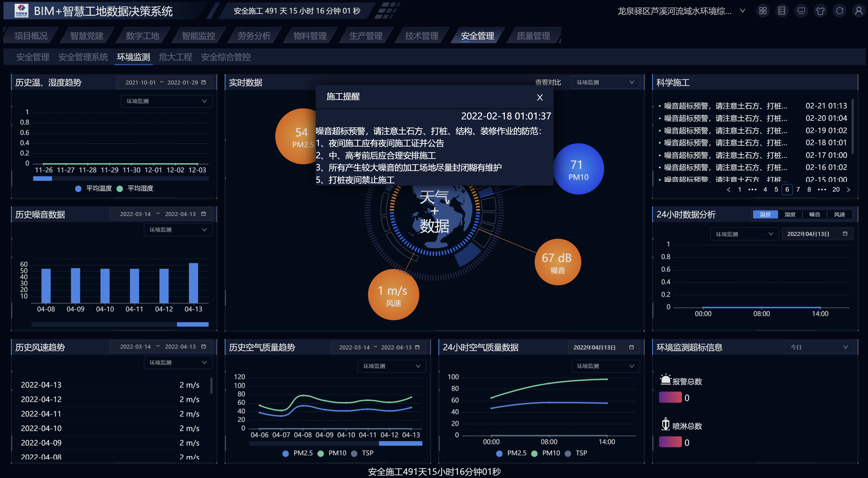868x478 pixels.
Task: Expand the project name dropdown in header
Action: tap(742, 11)
